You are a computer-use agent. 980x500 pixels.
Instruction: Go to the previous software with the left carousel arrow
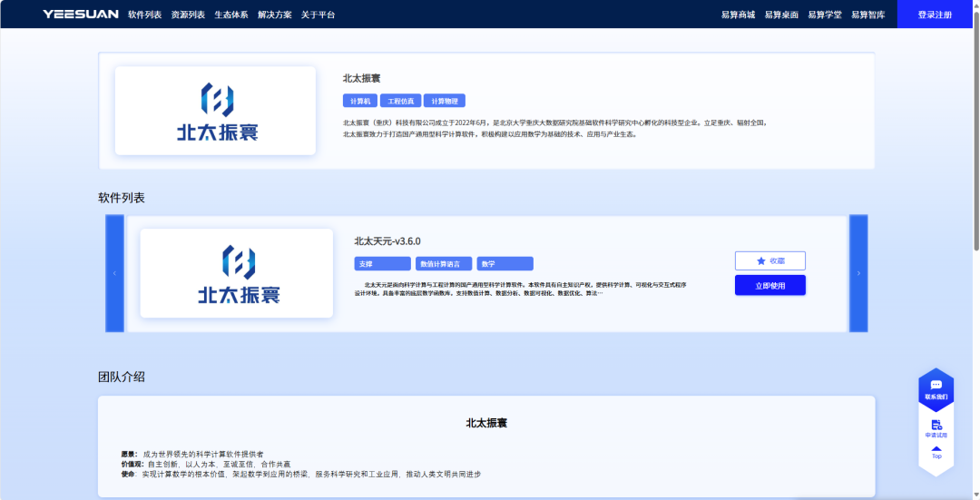pos(114,273)
